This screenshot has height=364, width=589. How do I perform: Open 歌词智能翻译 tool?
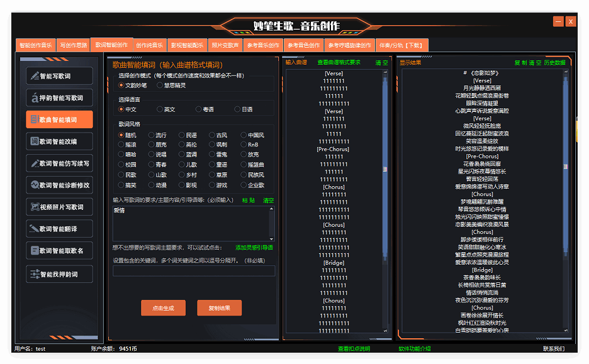(59, 229)
